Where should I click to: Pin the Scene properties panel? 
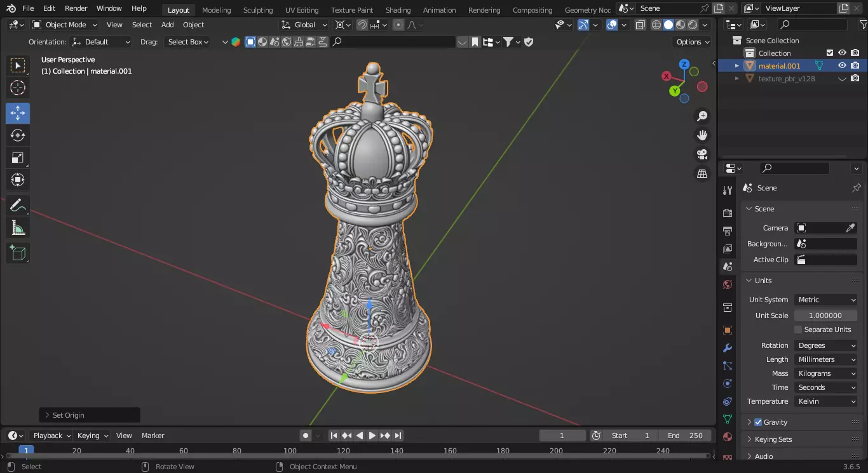point(856,188)
